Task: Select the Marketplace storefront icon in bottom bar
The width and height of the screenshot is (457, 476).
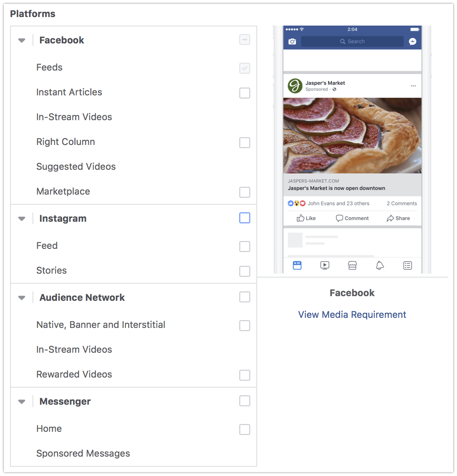Action: click(x=352, y=266)
